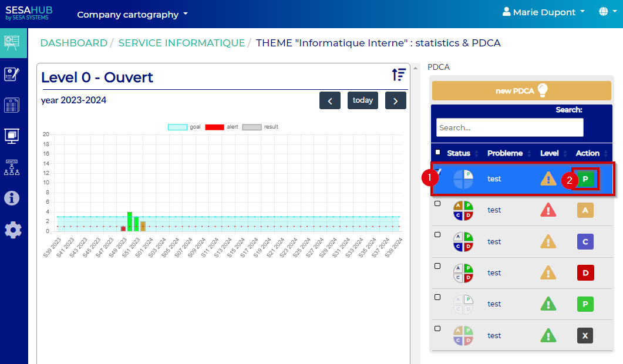The width and height of the screenshot is (623, 364).
Task: Go to DASHBOARD breadcrumb
Action: pyautogui.click(x=73, y=43)
